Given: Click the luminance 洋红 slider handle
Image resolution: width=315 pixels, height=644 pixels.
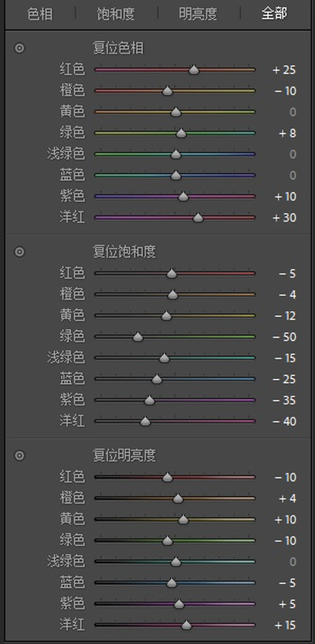Looking at the screenshot, I should 186,625.
